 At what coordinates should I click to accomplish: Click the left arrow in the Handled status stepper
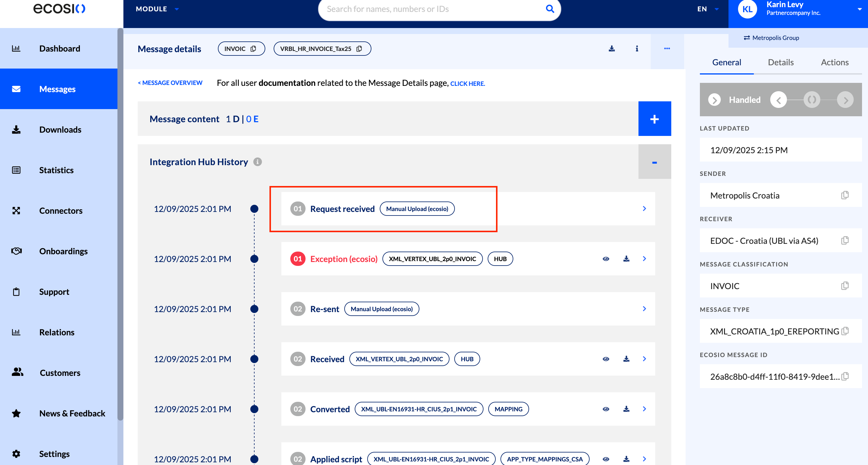(778, 100)
